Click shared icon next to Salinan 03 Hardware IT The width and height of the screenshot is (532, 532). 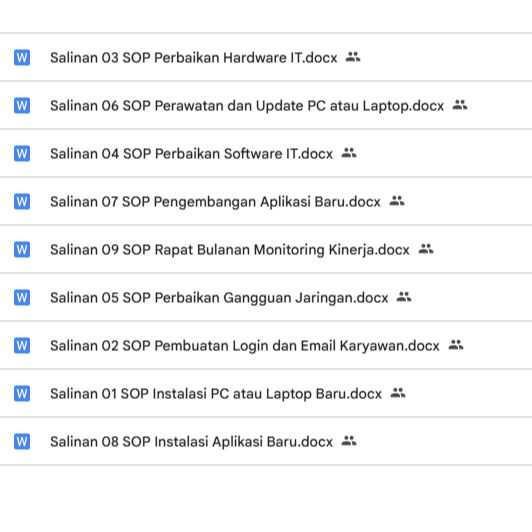[353, 57]
